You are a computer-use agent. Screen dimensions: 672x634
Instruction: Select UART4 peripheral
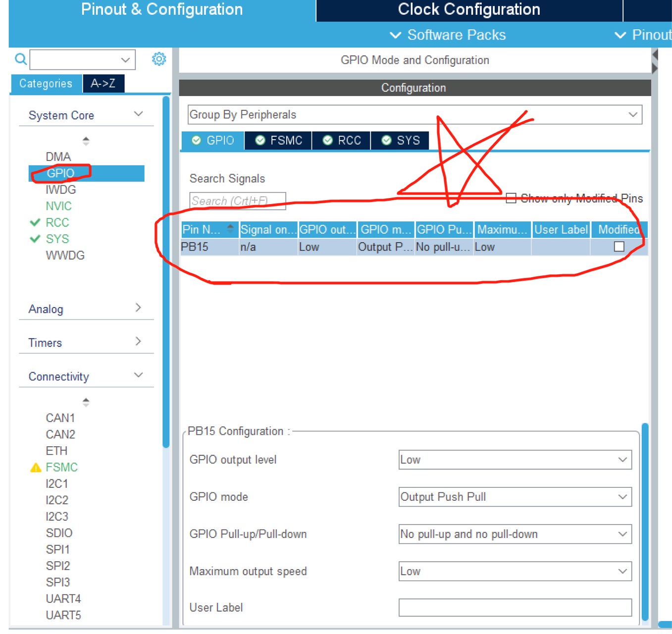[63, 599]
